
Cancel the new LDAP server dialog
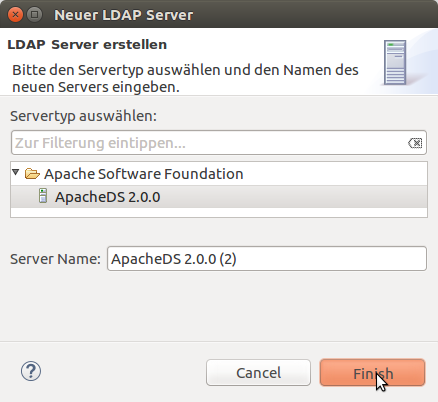pyautogui.click(x=258, y=373)
